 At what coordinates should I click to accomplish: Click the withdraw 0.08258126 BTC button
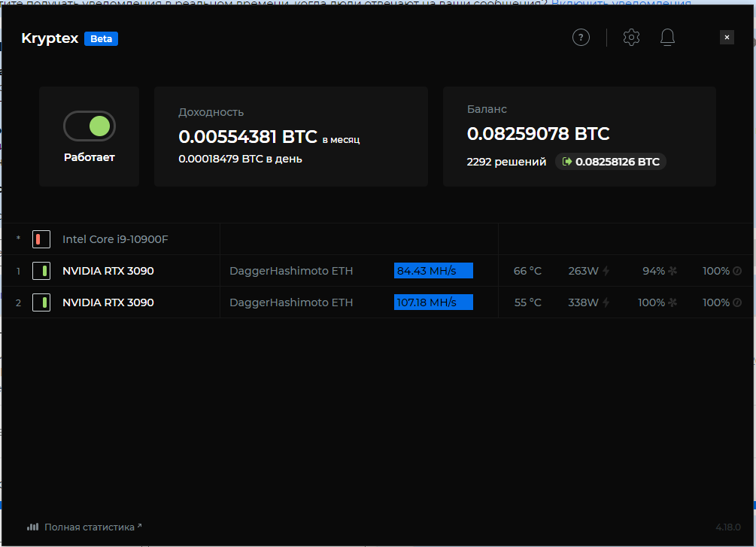pos(611,162)
